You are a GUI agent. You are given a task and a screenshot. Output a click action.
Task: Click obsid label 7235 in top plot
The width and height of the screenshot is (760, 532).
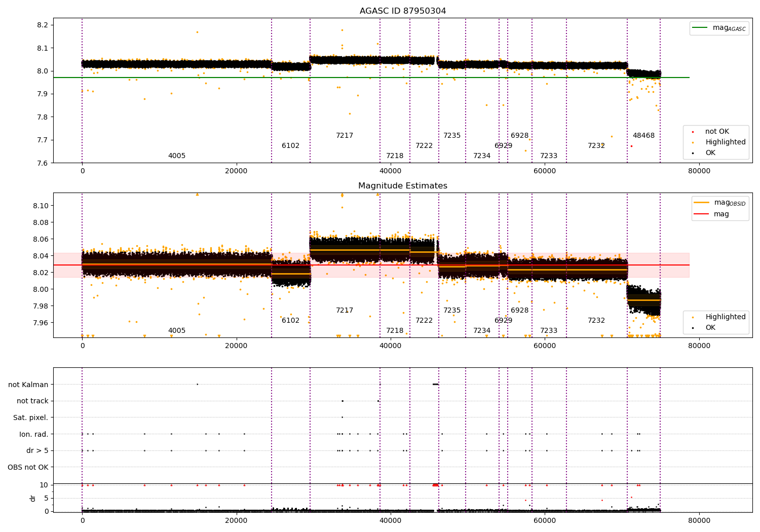(x=452, y=136)
